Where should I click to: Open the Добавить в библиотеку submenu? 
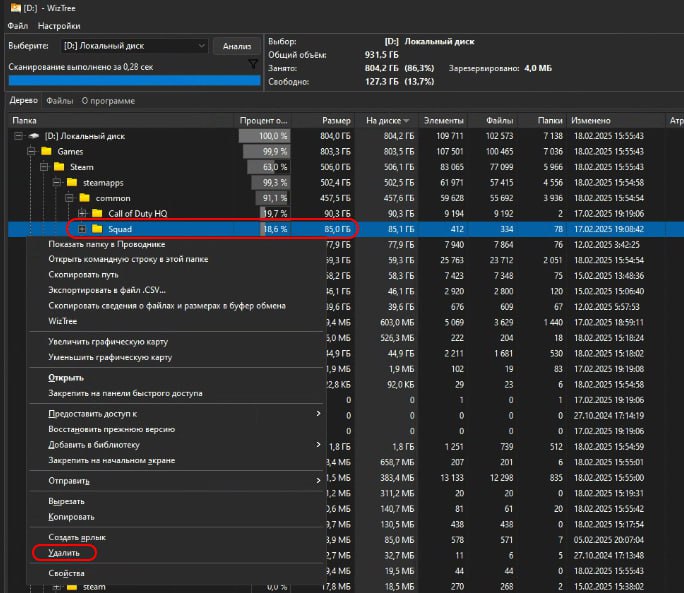tap(177, 445)
